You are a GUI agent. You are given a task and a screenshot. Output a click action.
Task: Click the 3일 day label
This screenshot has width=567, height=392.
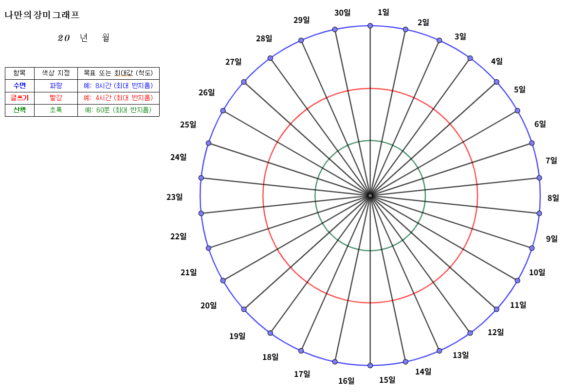(x=460, y=36)
